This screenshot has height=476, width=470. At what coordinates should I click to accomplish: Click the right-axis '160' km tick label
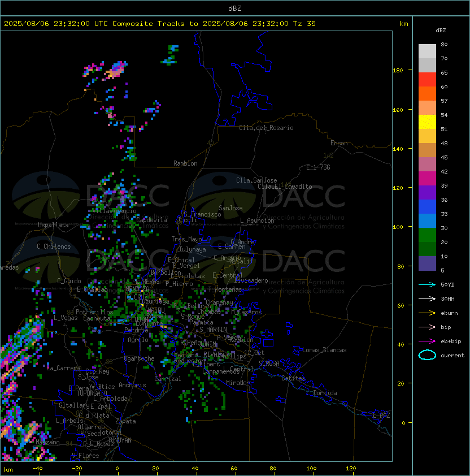click(x=398, y=110)
